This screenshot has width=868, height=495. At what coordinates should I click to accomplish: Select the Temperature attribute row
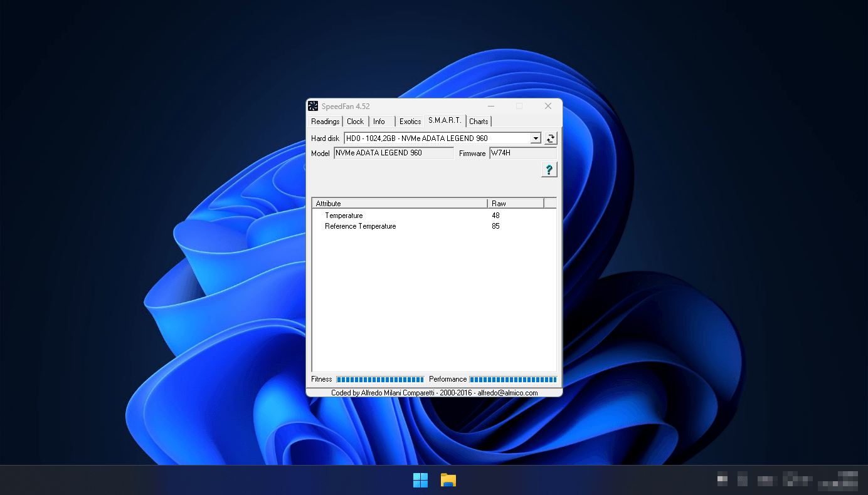434,216
